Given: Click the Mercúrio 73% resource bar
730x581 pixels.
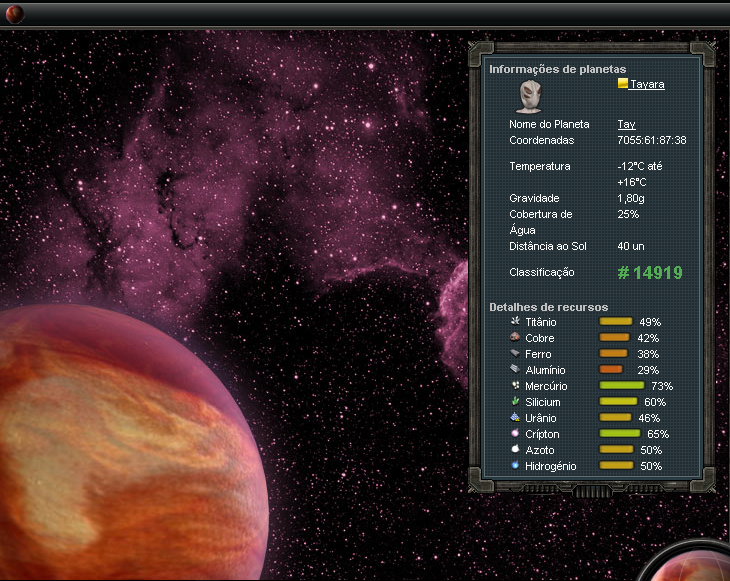Looking at the screenshot, I should click(x=621, y=386).
